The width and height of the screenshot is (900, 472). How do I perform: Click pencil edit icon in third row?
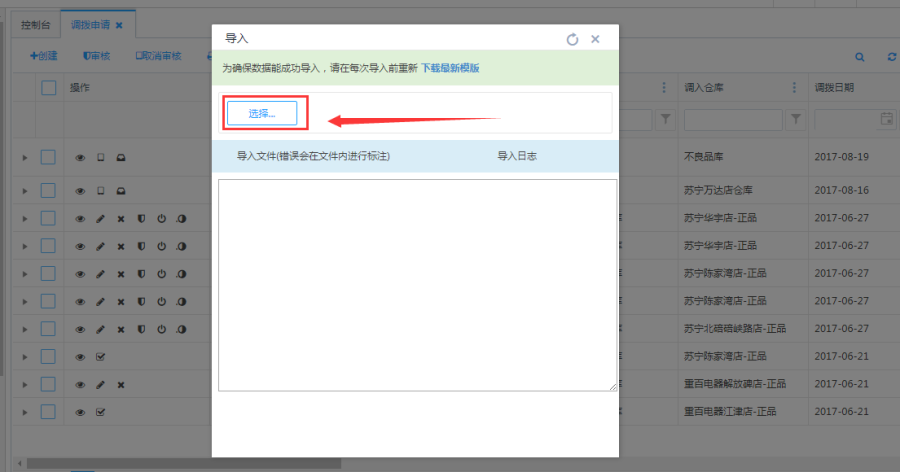pyautogui.click(x=100, y=218)
